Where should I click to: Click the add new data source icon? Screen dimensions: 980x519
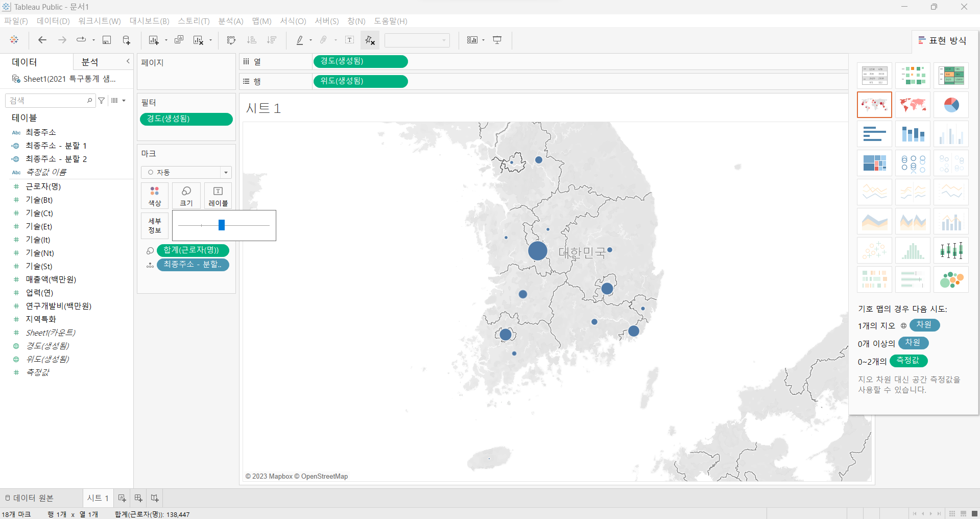click(127, 40)
